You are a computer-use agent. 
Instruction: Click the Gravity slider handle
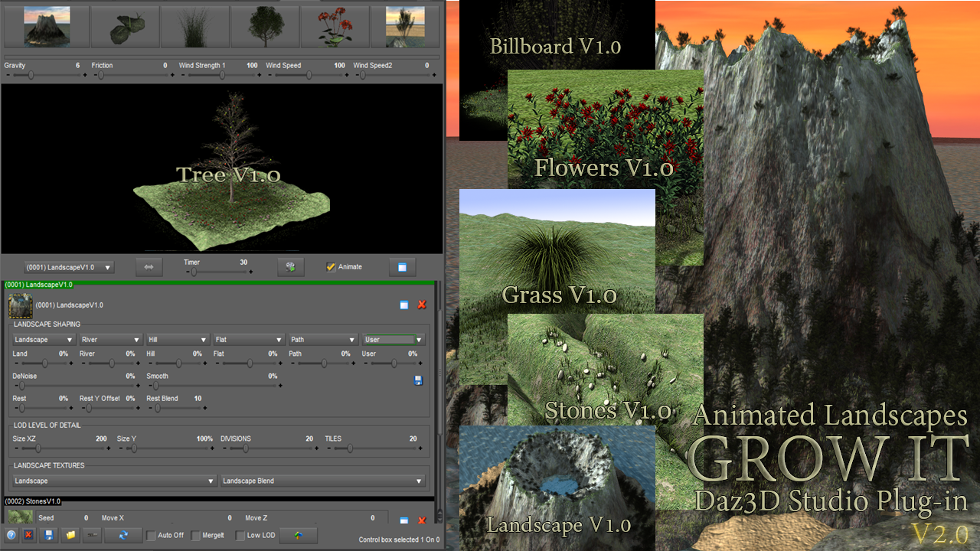click(x=31, y=75)
